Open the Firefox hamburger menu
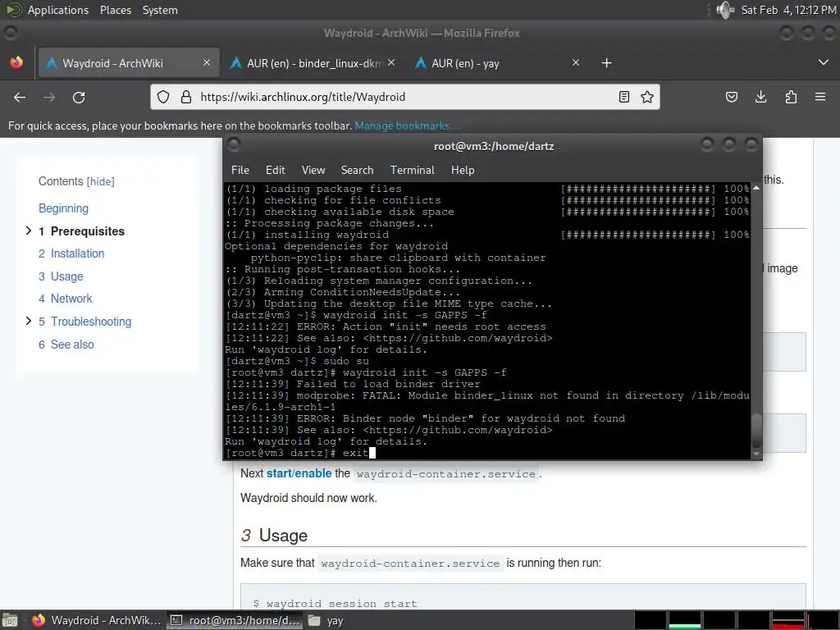840x630 pixels. (x=820, y=97)
